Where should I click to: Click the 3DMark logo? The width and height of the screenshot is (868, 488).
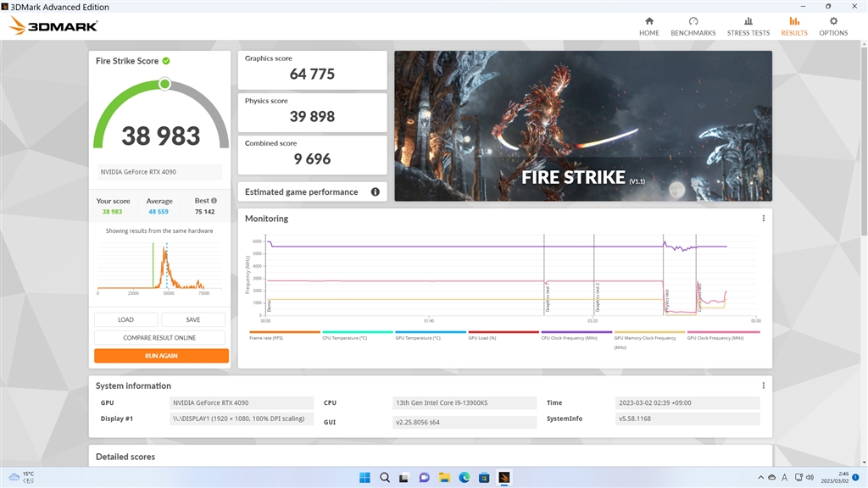pos(53,25)
